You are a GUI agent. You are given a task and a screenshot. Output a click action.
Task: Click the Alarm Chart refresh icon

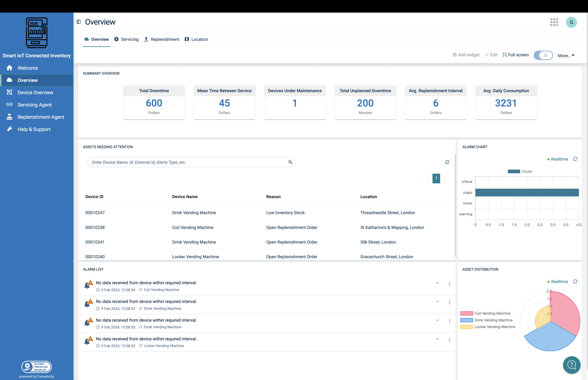pos(575,159)
